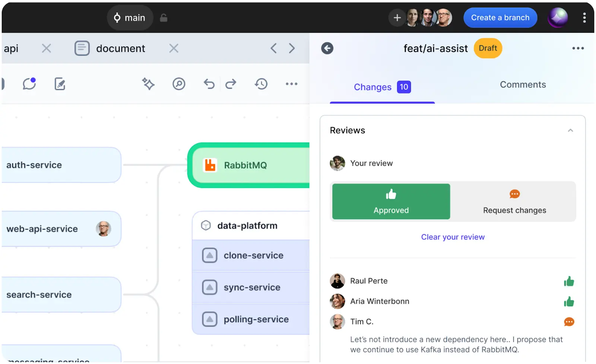The height and width of the screenshot is (364, 596).
Task: Click the AI sparkle wand icon
Action: (148, 84)
